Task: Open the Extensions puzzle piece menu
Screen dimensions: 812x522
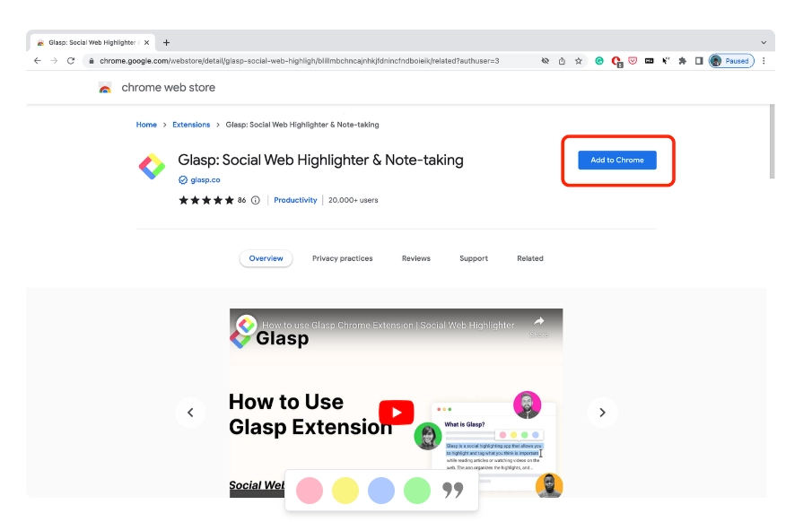Action: [x=683, y=61]
